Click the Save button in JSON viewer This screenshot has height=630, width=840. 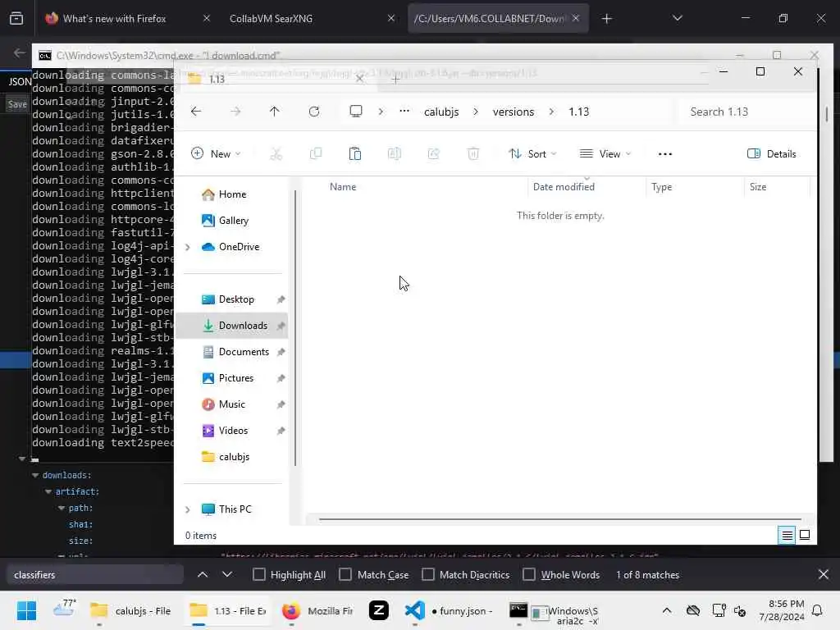pos(17,104)
